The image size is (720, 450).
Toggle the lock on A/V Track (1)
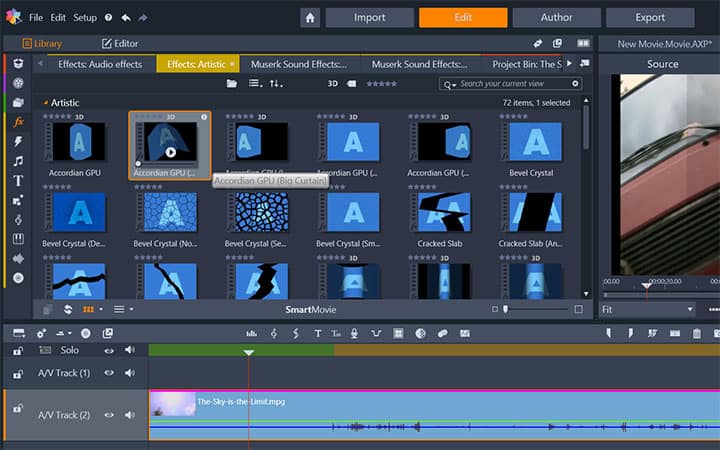(x=17, y=374)
